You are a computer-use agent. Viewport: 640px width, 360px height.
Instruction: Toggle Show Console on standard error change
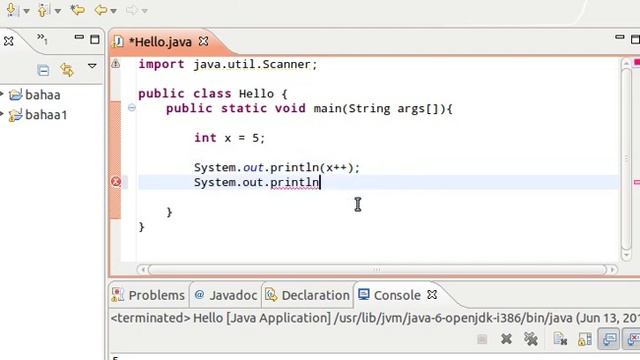(x=632, y=339)
